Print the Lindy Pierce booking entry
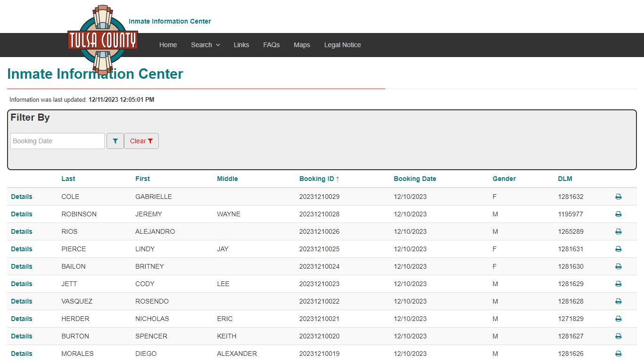The image size is (644, 362). pyautogui.click(x=618, y=249)
